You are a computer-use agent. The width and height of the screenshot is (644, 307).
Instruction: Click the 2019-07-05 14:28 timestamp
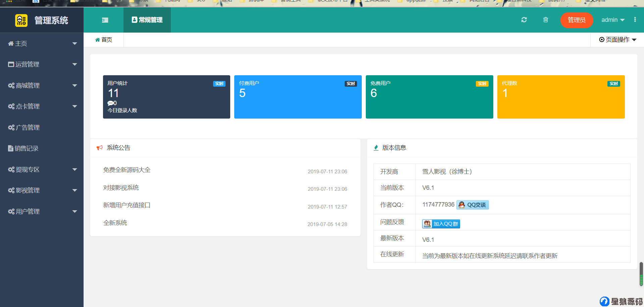tap(327, 224)
